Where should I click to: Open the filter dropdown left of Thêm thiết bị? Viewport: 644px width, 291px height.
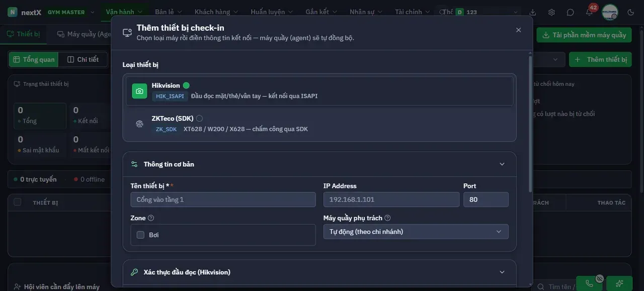[548, 59]
